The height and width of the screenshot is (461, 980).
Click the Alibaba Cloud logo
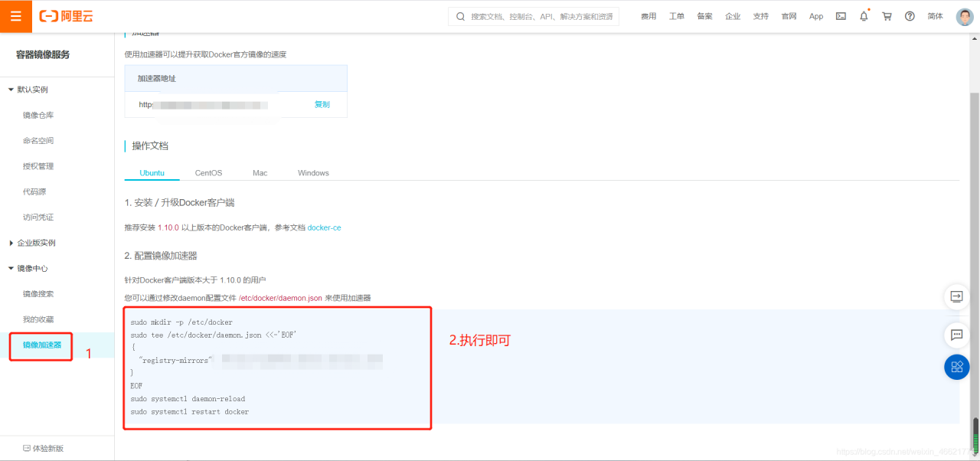tap(65, 15)
